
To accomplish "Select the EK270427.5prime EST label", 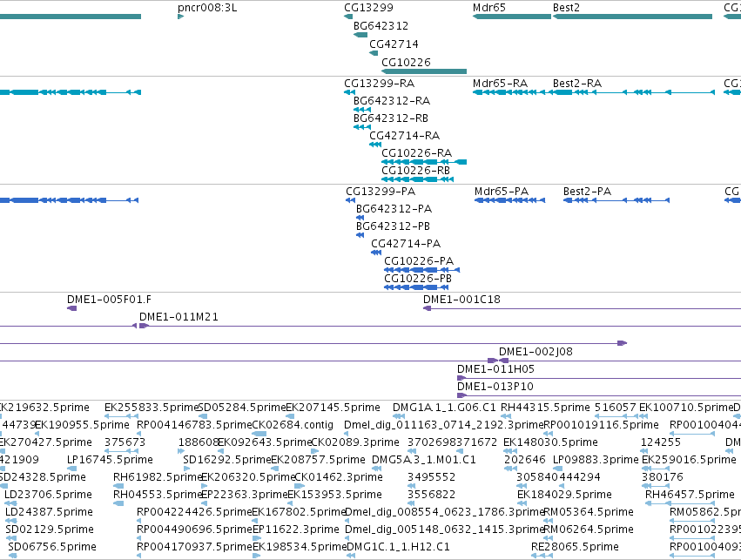I will coord(45,442).
